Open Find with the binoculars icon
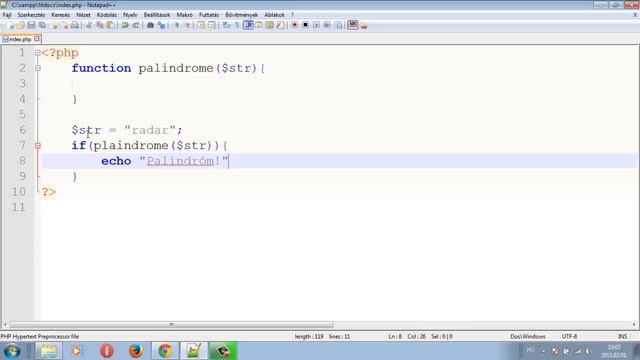The height and width of the screenshot is (360, 640). (150, 25)
